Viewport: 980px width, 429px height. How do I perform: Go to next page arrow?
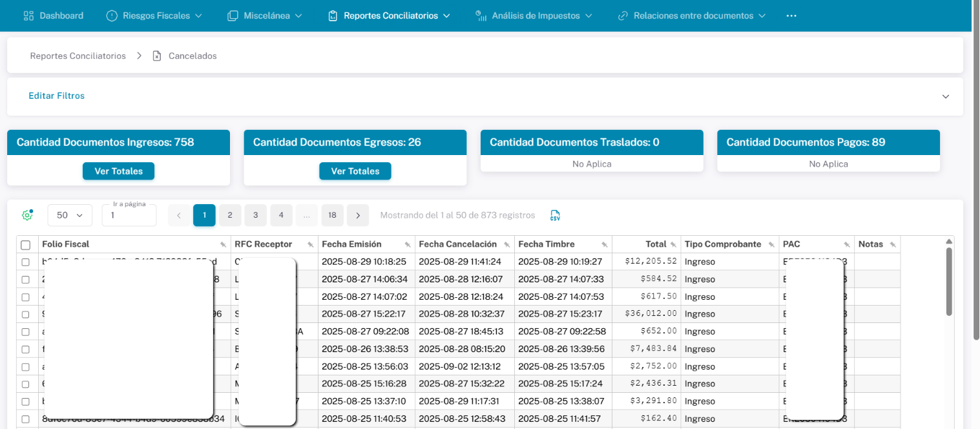click(x=358, y=215)
